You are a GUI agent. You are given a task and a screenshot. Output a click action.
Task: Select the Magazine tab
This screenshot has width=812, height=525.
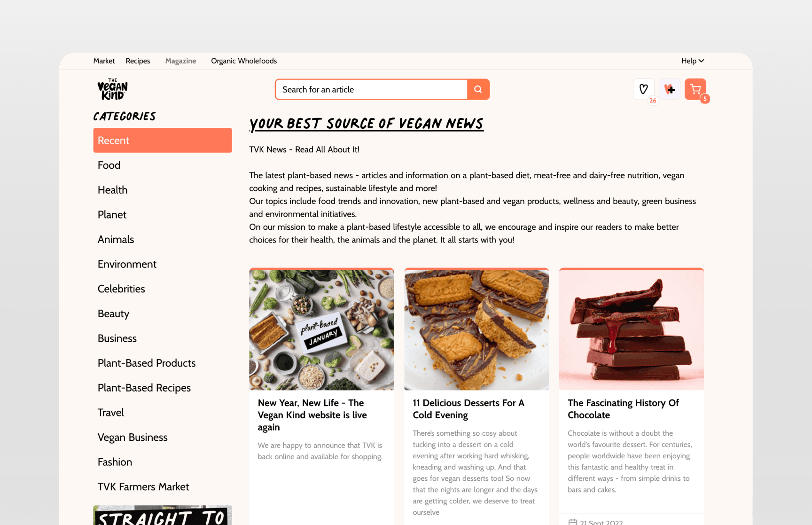click(180, 61)
